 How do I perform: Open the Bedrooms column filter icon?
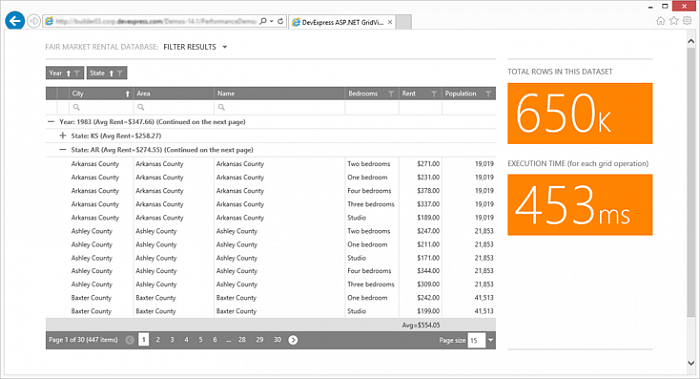[x=391, y=94]
